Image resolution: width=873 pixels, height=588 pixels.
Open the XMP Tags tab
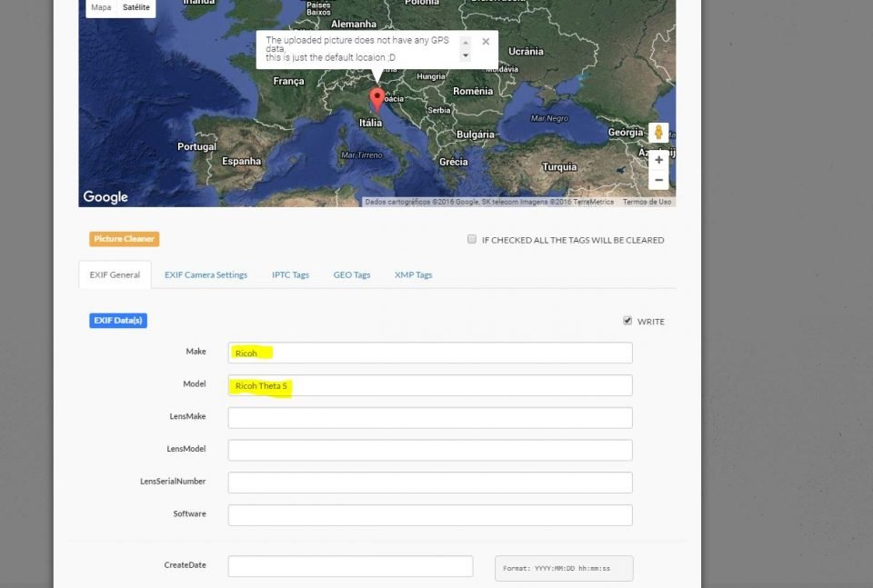[x=413, y=274]
